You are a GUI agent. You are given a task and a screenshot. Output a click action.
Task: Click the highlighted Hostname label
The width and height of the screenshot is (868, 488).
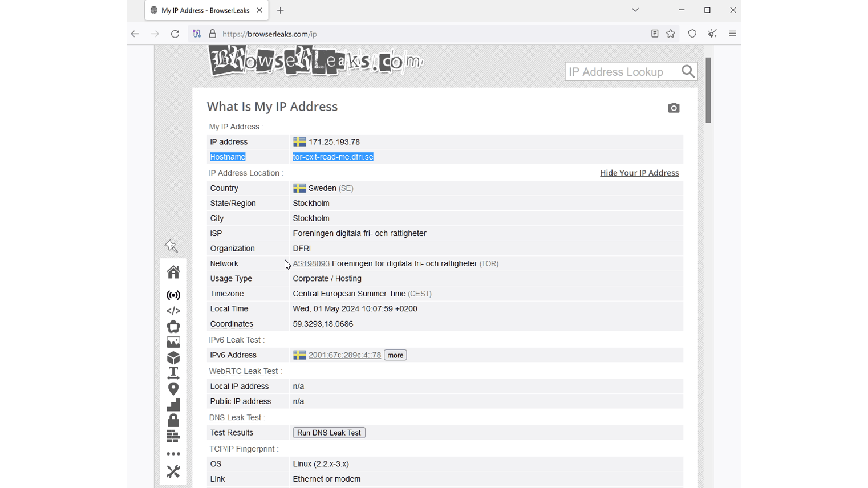point(228,157)
